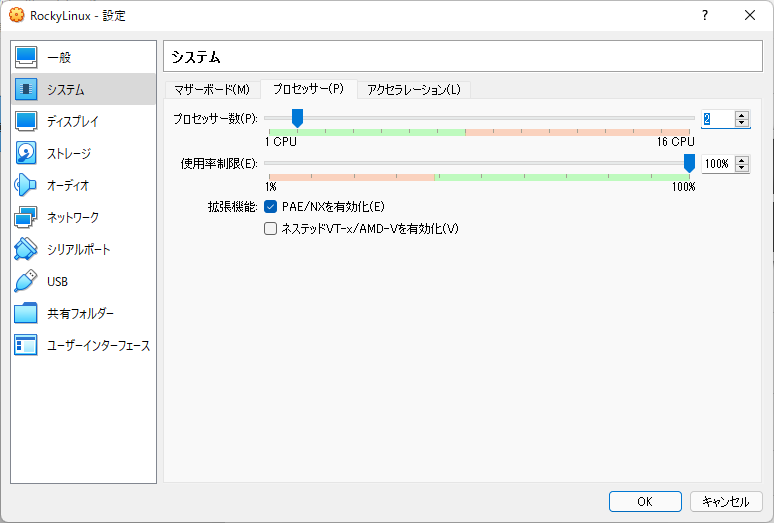
Task: Open the 一般 (General) settings icon
Action: [x=27, y=58]
